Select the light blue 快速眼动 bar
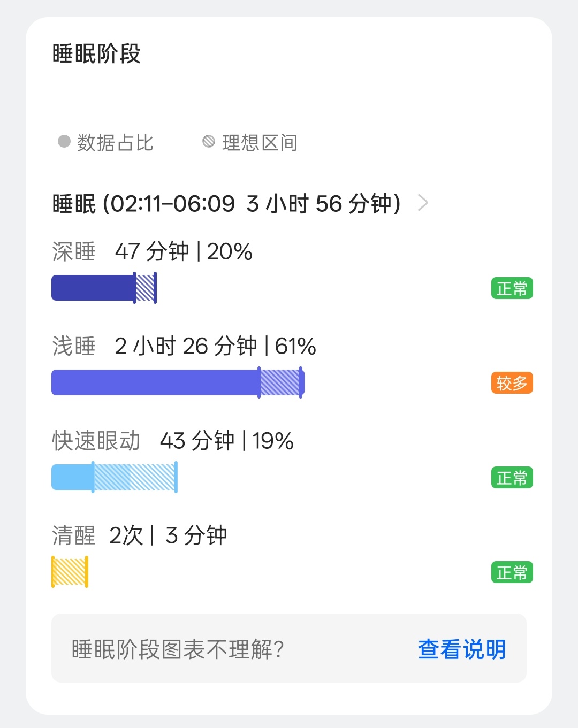The width and height of the screenshot is (578, 728). coord(115,477)
